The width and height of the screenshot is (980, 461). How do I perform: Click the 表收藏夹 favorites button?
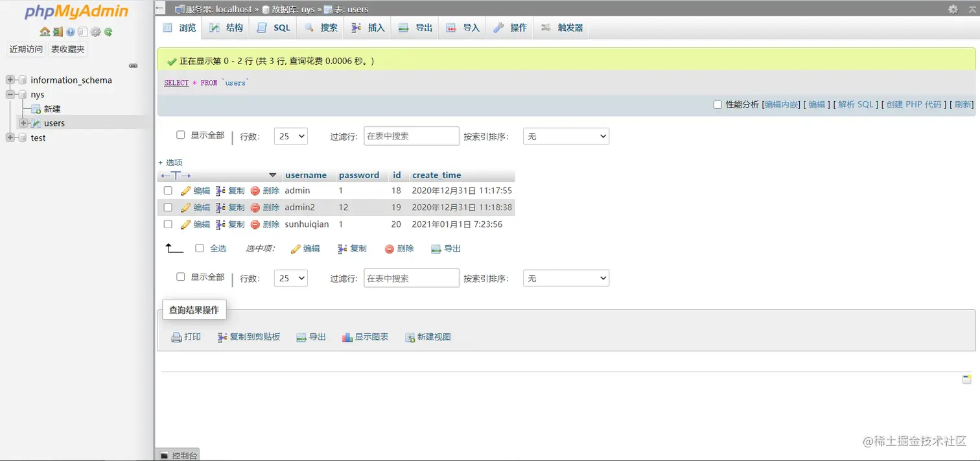click(68, 49)
